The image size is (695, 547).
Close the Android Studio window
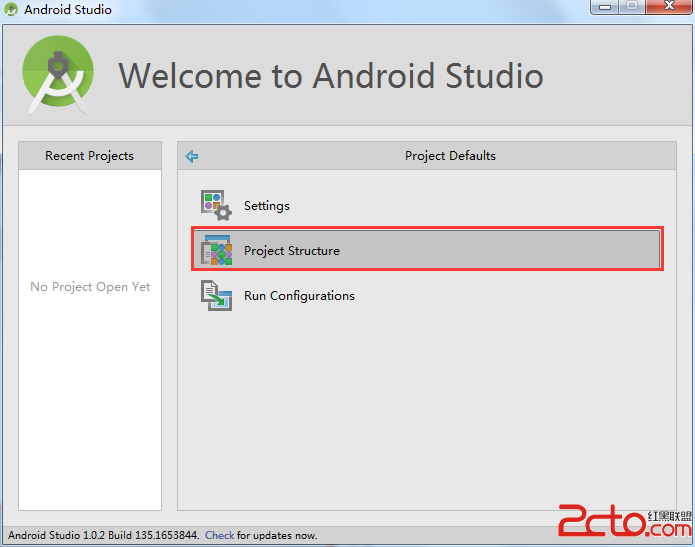pos(669,6)
